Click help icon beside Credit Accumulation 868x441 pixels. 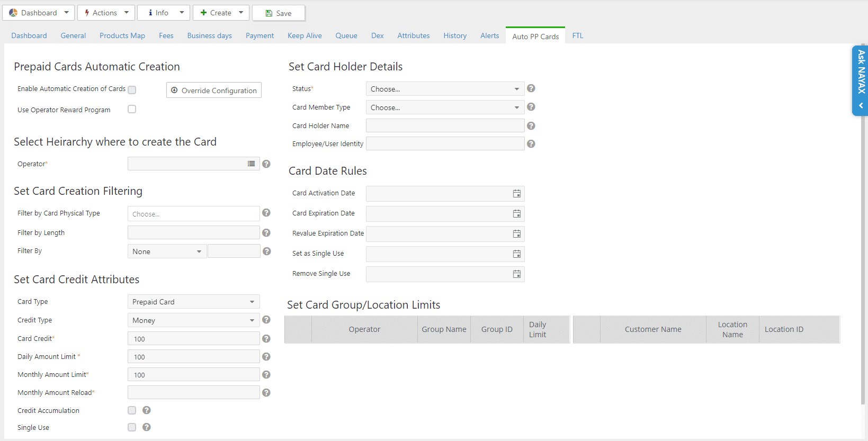click(x=147, y=410)
